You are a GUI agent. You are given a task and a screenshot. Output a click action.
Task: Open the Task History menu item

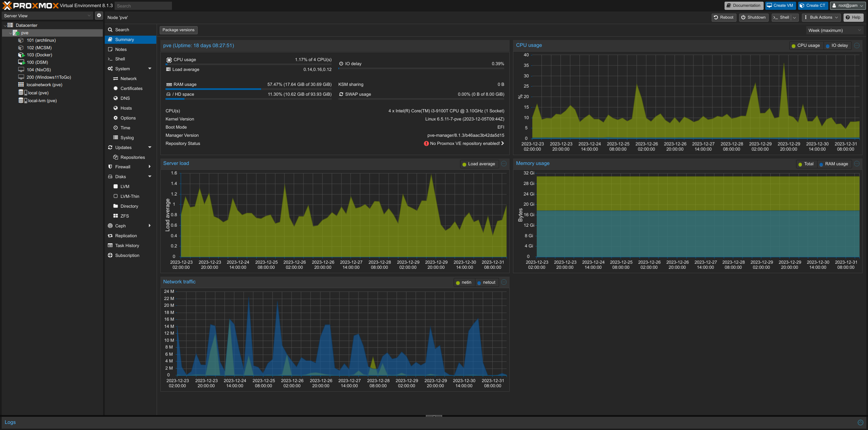(127, 246)
